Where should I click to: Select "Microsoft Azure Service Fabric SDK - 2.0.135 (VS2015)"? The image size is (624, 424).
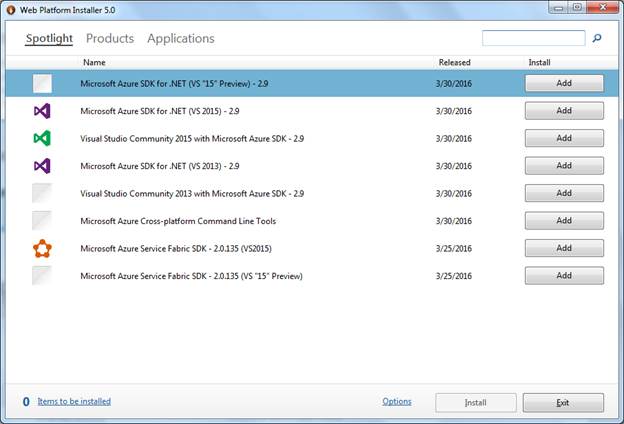point(176,248)
